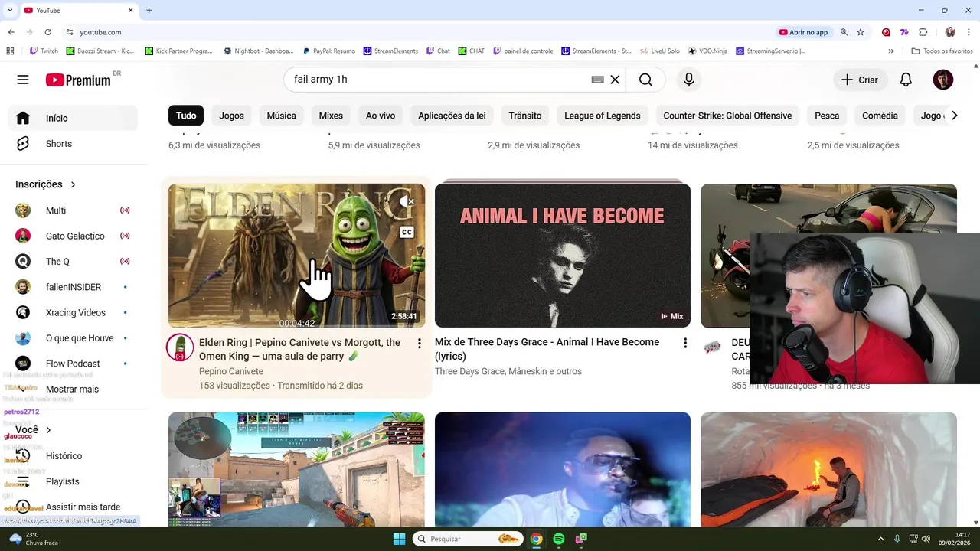Viewport: 980px width, 551px height.
Task: Open the on-screen keyboard icon in search
Action: 598,80
